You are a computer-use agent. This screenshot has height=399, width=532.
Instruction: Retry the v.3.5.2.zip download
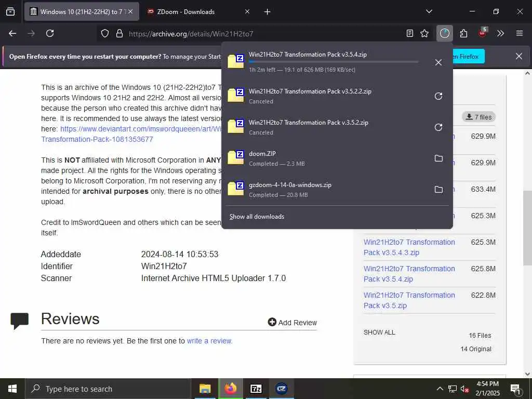point(438,127)
